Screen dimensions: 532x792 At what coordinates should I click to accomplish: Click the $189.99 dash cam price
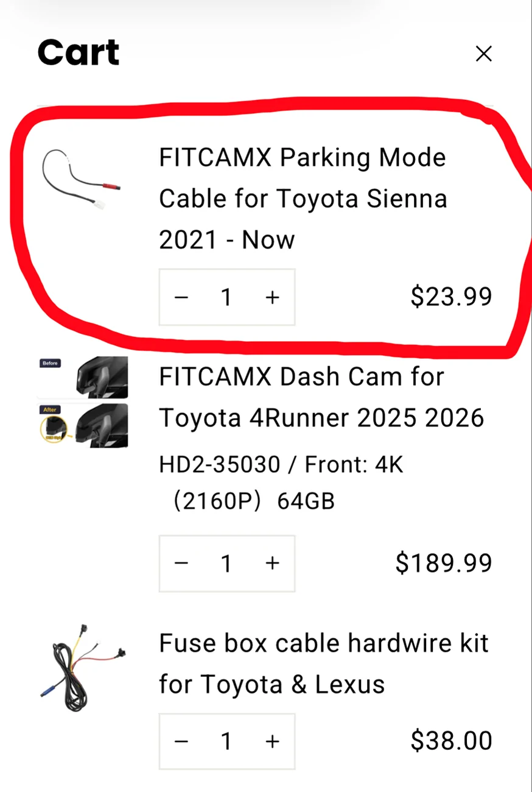443,563
